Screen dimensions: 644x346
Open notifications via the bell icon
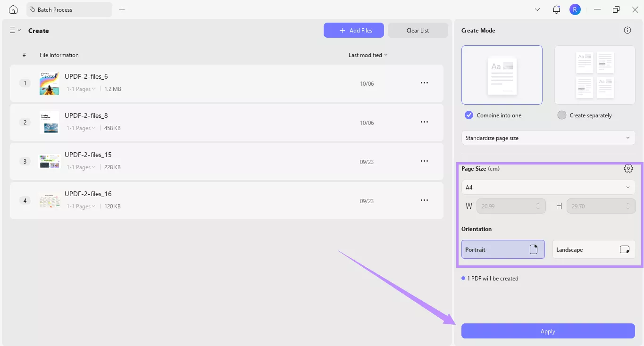coord(556,9)
